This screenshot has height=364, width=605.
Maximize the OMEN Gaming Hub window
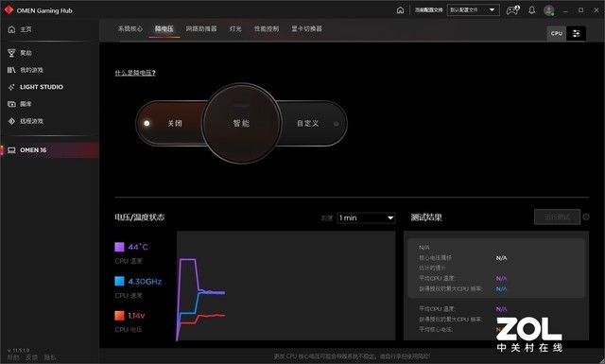[x=580, y=10]
